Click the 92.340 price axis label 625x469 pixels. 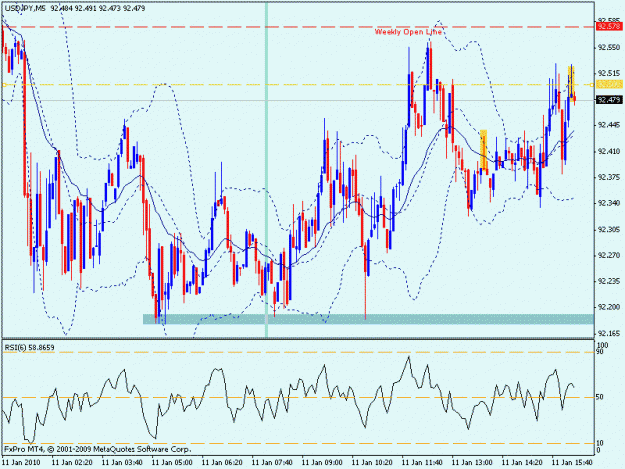609,203
